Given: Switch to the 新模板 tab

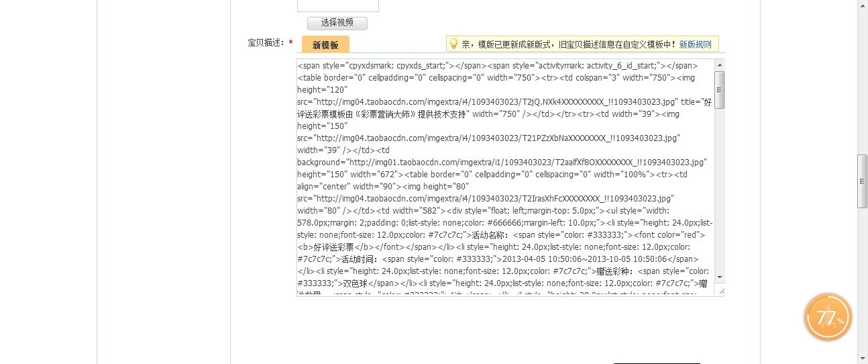Looking at the screenshot, I should click(x=325, y=45).
